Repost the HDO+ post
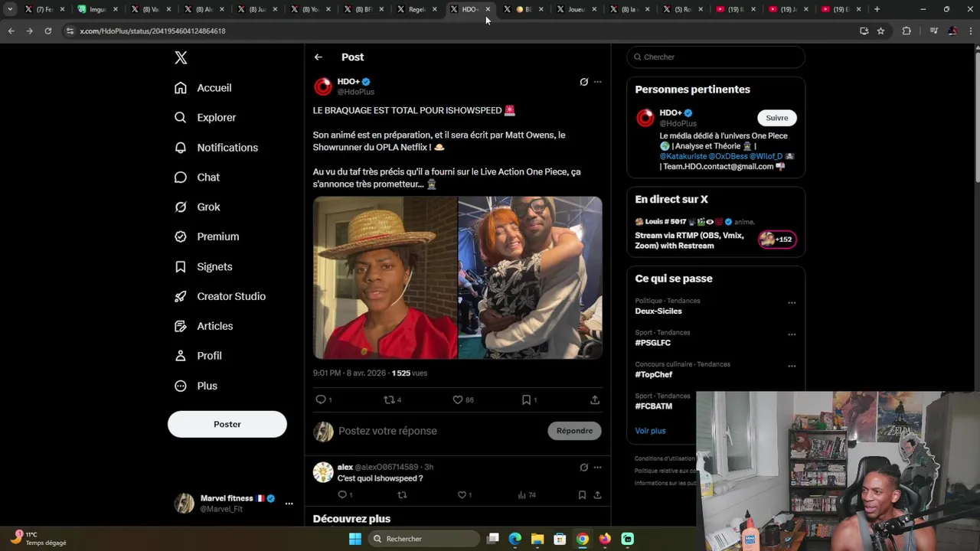The height and width of the screenshot is (551, 980). pos(389,400)
